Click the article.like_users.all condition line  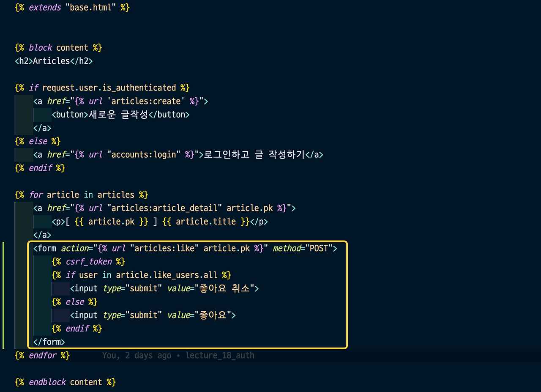pyautogui.click(x=142, y=275)
